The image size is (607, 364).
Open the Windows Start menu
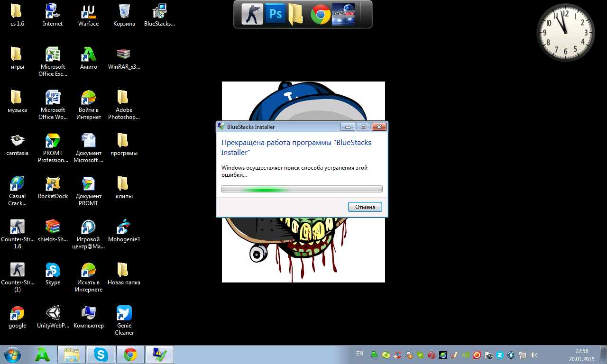click(12, 355)
